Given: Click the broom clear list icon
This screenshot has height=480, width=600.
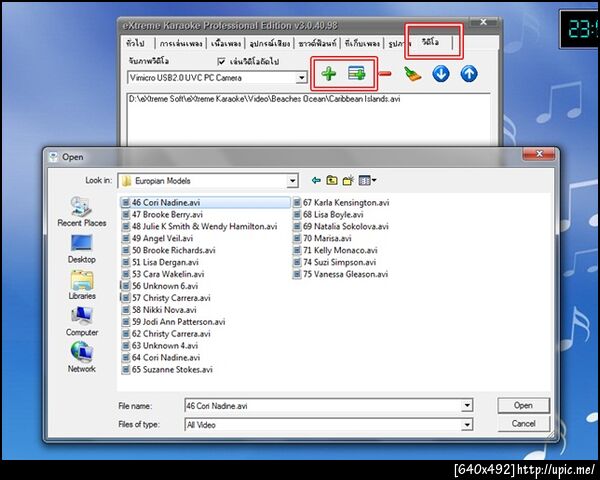Looking at the screenshot, I should (x=412, y=74).
